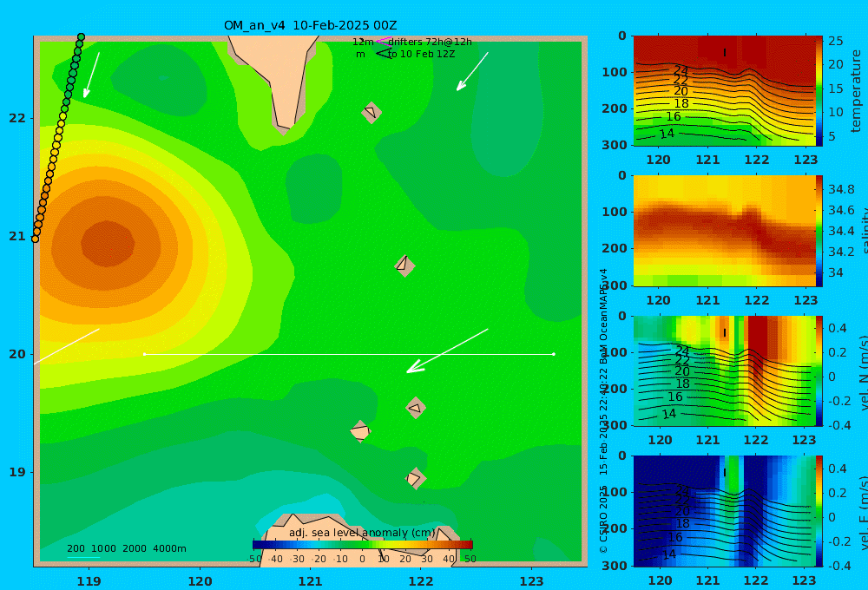This screenshot has height=590, width=868.
Task: Click the topmost green drifter track circle
Action: pyautogui.click(x=81, y=37)
